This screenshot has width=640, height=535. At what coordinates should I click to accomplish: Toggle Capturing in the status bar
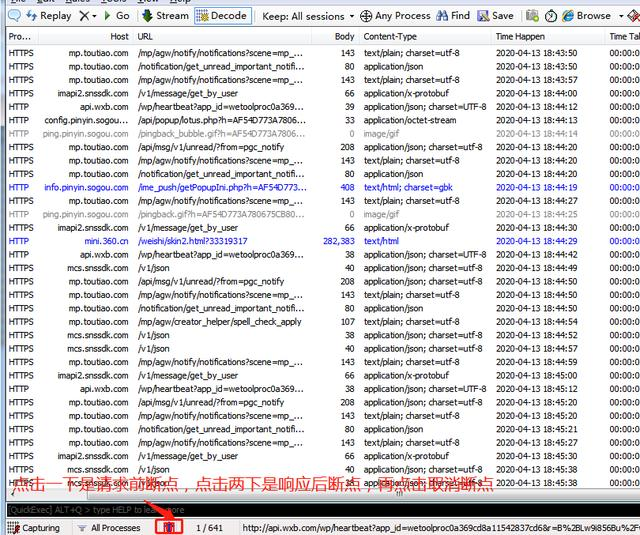(x=33, y=528)
